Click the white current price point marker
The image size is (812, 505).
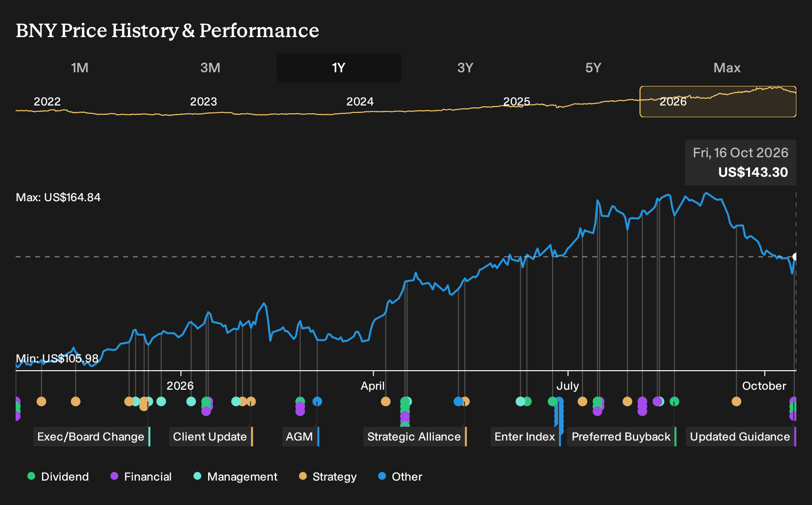tap(795, 256)
